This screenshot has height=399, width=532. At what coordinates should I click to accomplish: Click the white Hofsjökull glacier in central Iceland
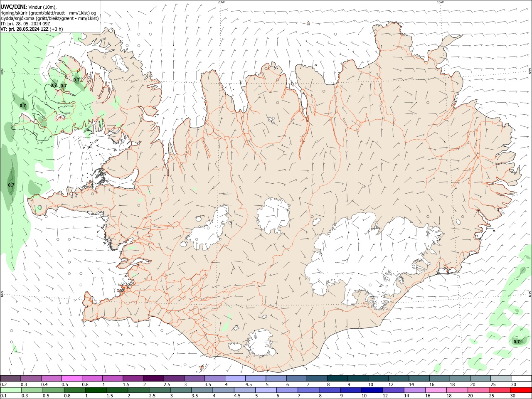pyautogui.click(x=273, y=216)
